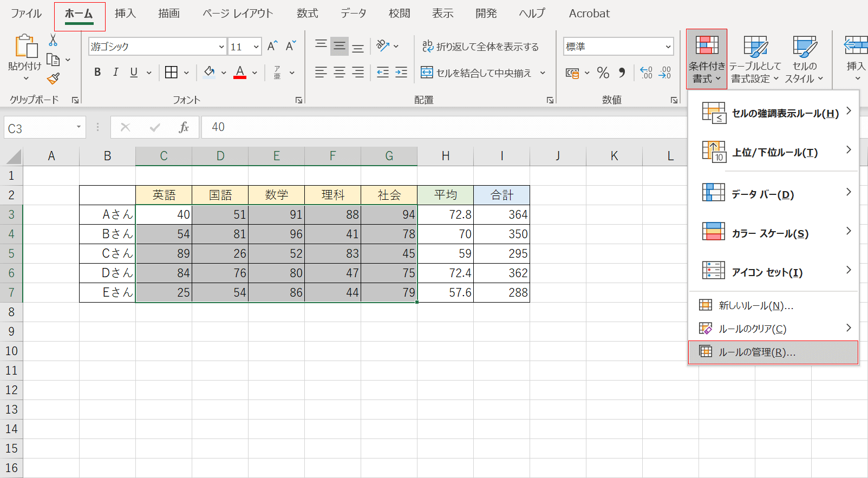This screenshot has width=868, height=478.
Task: Toggle 折り返して全体を表示する wrap text
Action: tap(480, 47)
